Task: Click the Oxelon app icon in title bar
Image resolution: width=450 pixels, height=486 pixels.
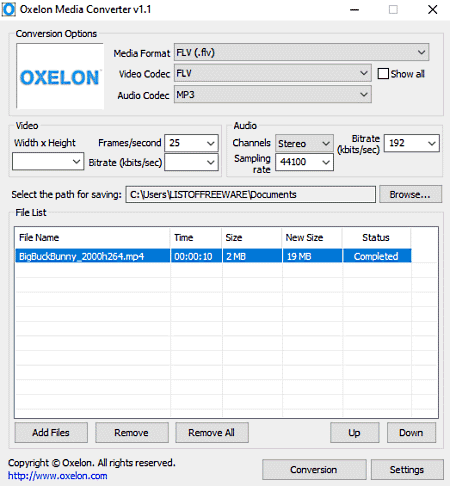Action: coord(8,9)
